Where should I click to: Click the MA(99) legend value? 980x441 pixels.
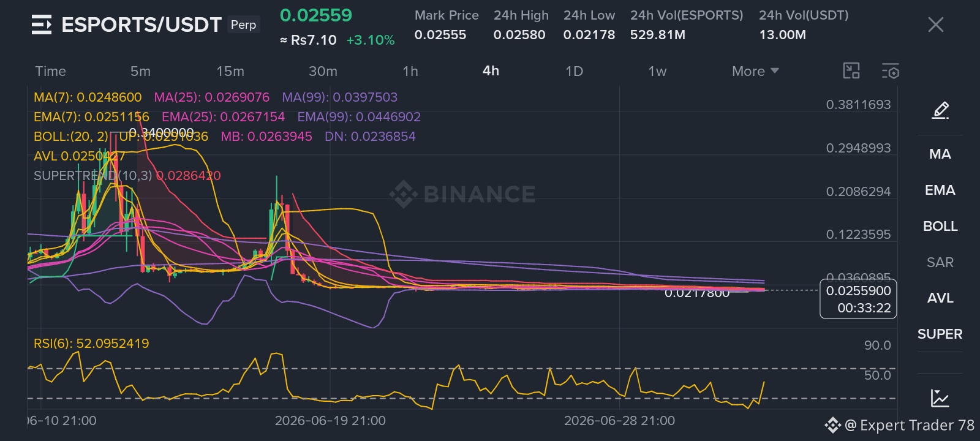pyautogui.click(x=340, y=97)
